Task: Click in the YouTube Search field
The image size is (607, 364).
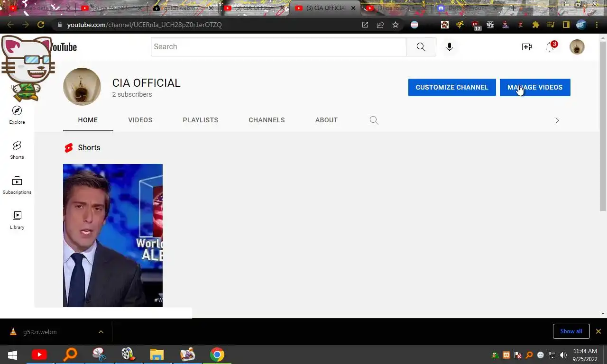Action: click(x=278, y=47)
